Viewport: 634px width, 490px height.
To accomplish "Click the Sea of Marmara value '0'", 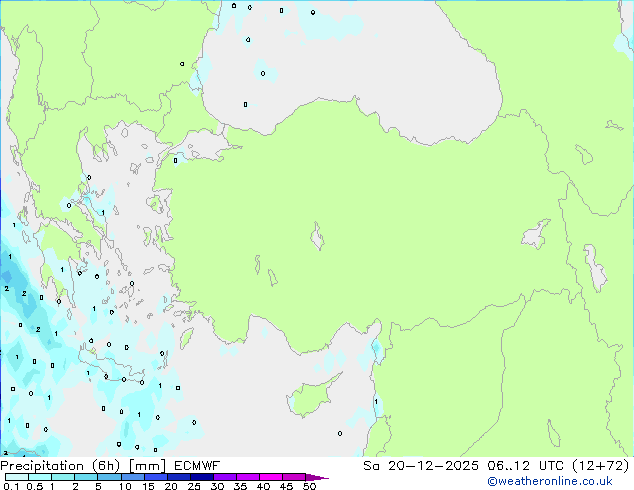I will [175, 161].
